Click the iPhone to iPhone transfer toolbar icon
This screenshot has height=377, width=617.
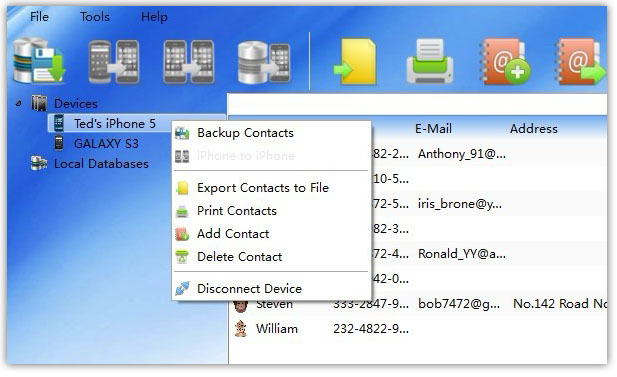pos(189,62)
